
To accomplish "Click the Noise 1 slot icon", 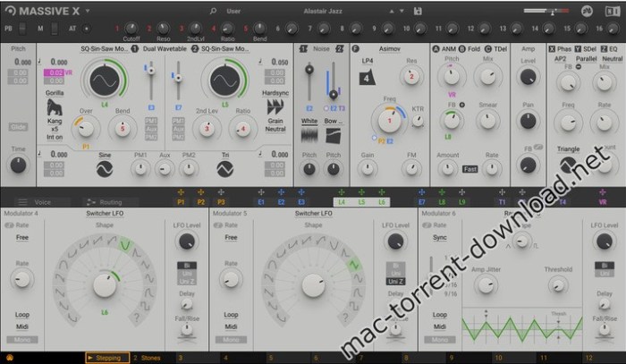I will pyautogui.click(x=303, y=48).
